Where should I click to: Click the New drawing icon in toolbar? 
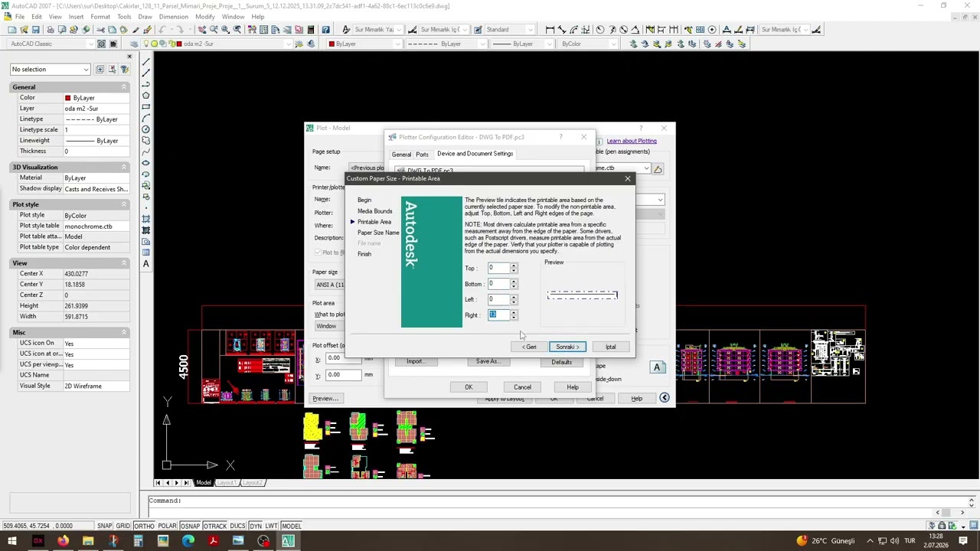tap(11, 30)
